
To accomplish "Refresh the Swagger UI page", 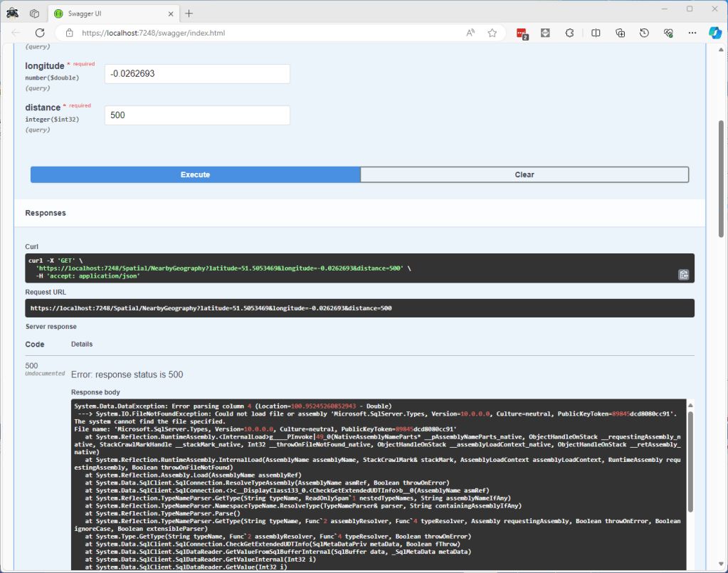I will click(x=40, y=33).
